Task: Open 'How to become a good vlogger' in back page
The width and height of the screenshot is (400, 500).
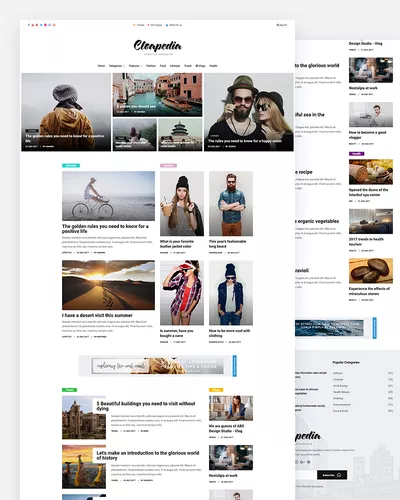Action: [x=367, y=135]
